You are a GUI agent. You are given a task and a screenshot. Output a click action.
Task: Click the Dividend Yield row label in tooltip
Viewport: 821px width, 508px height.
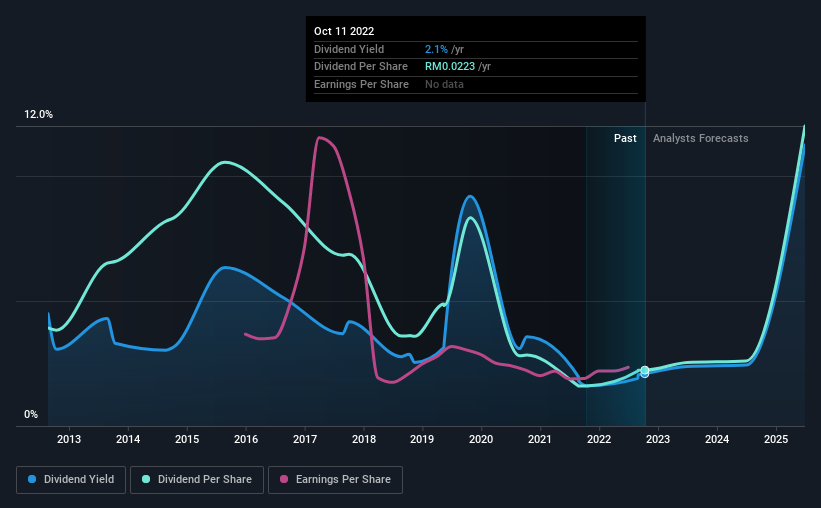tap(349, 49)
